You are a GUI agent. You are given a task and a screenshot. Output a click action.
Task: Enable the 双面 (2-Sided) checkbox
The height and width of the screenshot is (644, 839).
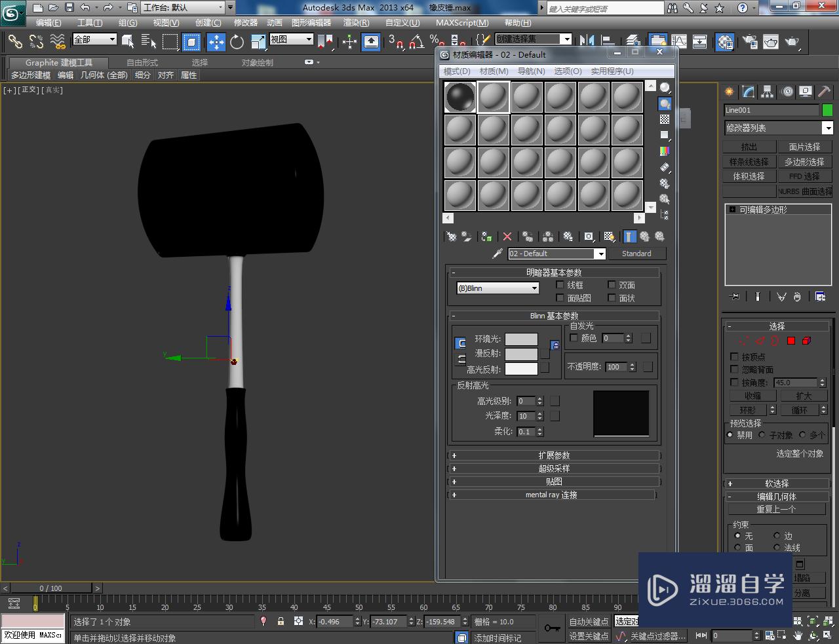[612, 285]
